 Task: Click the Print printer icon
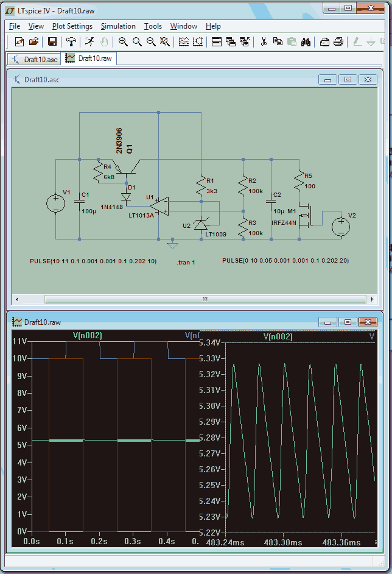click(x=338, y=41)
